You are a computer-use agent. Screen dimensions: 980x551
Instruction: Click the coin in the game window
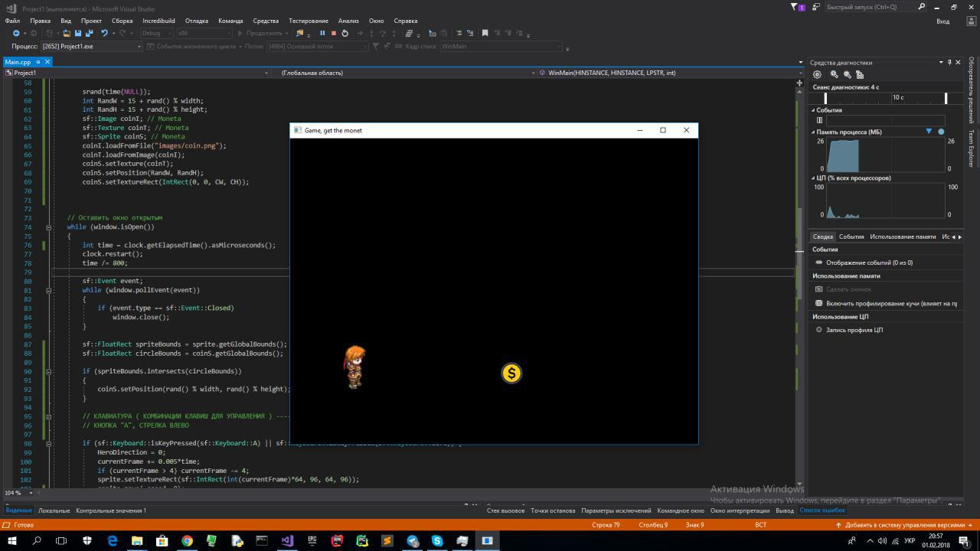tap(511, 373)
